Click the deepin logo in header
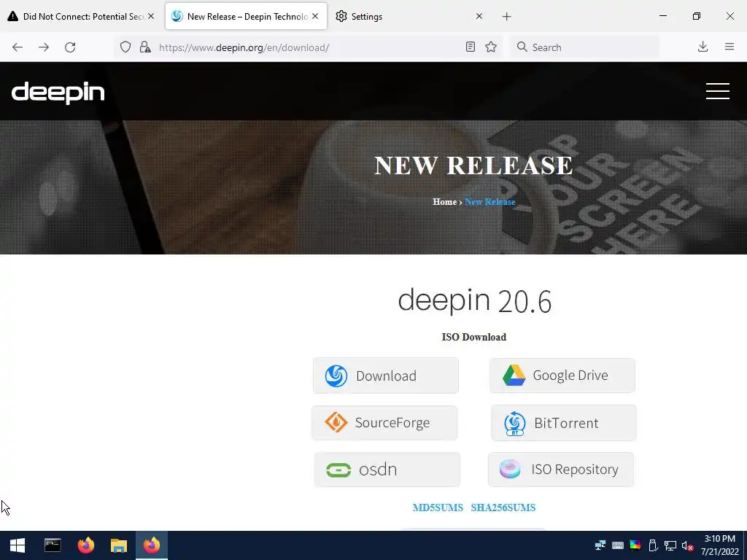 (x=58, y=93)
